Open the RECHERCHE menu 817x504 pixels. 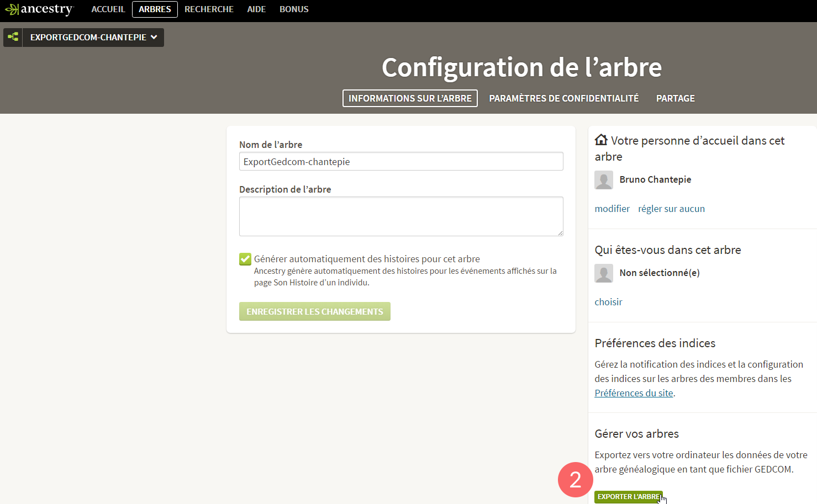209,9
